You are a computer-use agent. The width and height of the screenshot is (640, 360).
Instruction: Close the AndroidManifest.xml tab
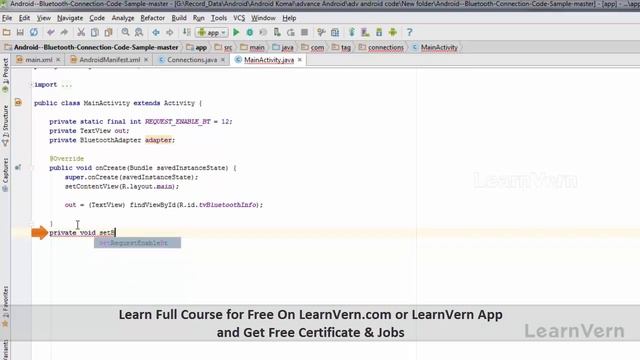(146, 60)
